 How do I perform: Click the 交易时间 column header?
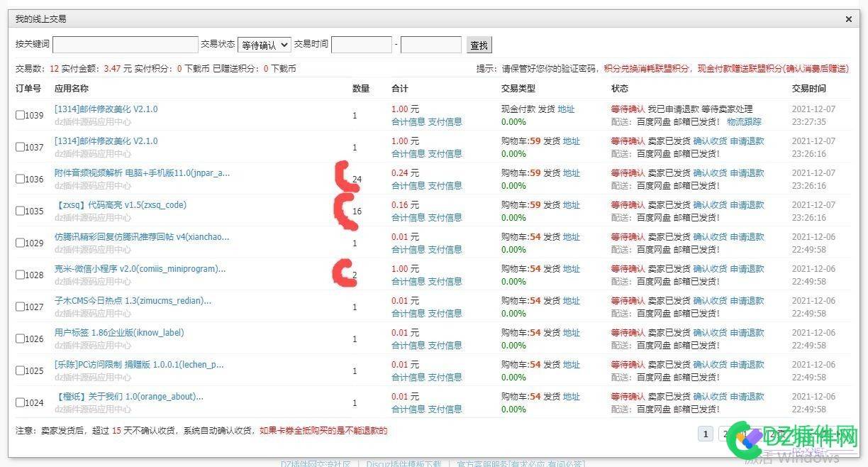(x=809, y=89)
